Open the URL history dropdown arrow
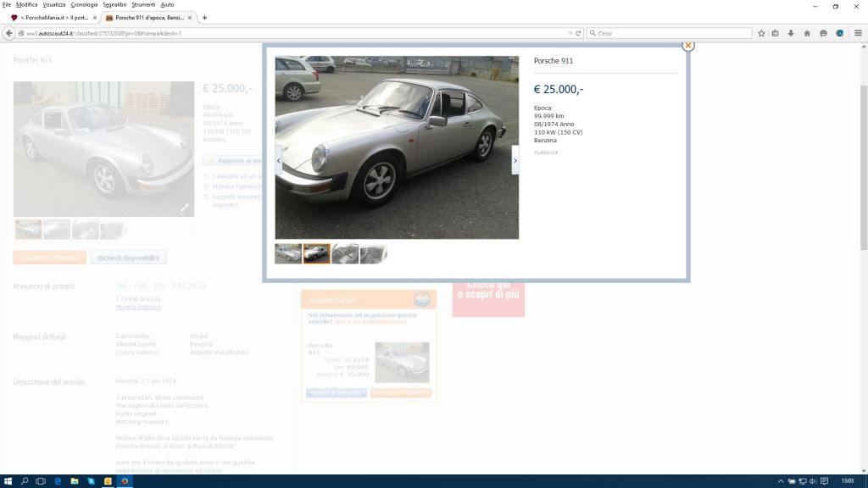The height and width of the screenshot is (488, 868). (x=570, y=33)
